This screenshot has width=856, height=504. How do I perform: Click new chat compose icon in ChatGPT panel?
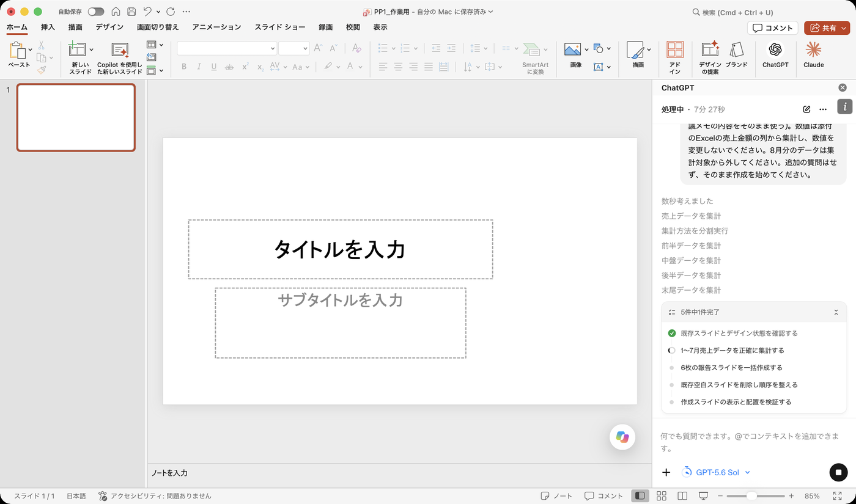click(x=806, y=109)
